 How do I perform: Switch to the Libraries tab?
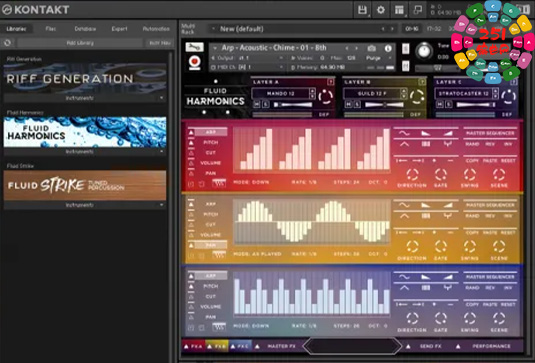click(16, 29)
